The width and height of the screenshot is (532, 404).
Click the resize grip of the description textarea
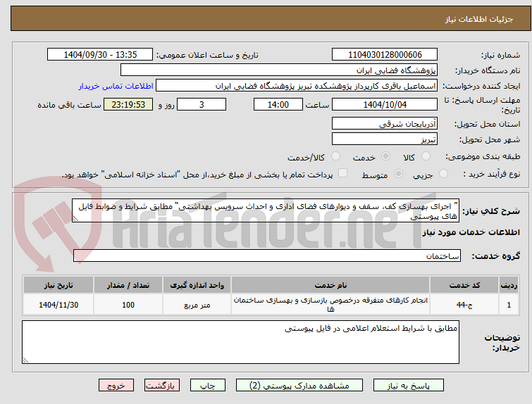click(x=75, y=220)
